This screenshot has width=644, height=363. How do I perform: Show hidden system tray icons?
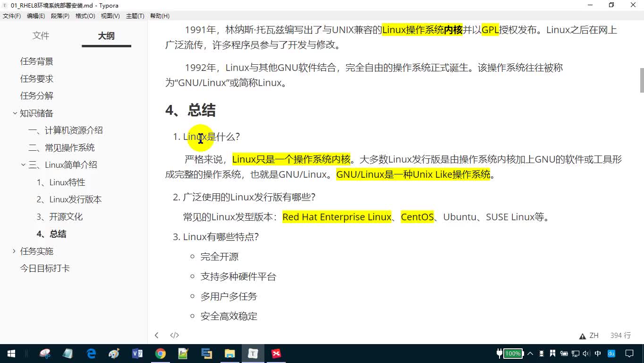tap(530, 354)
